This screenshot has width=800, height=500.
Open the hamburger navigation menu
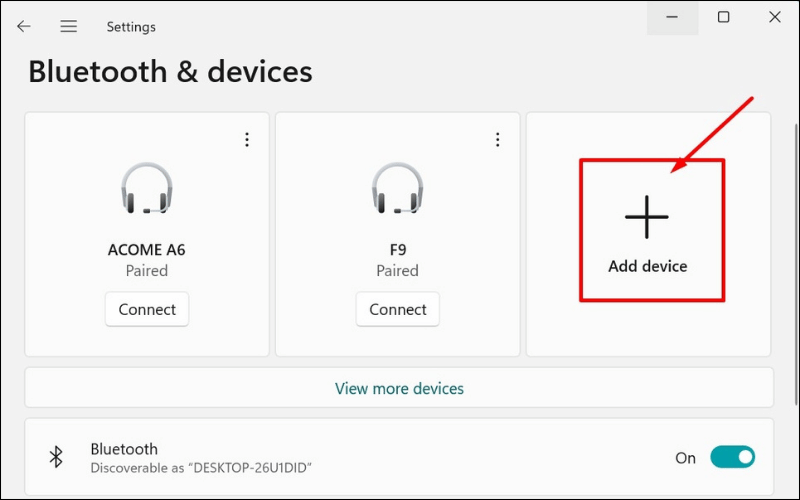[68, 27]
